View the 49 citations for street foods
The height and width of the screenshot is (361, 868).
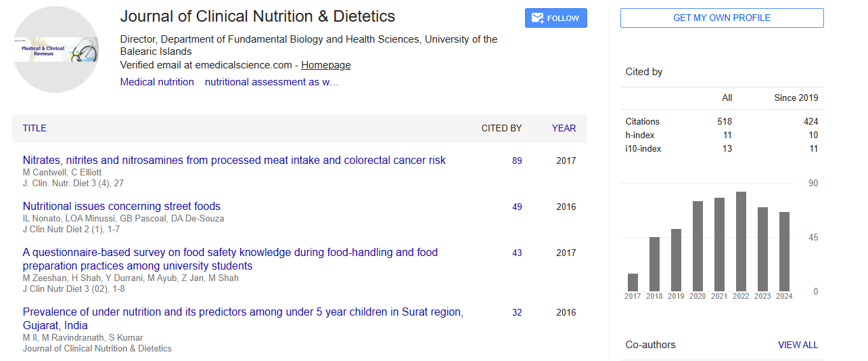(517, 207)
